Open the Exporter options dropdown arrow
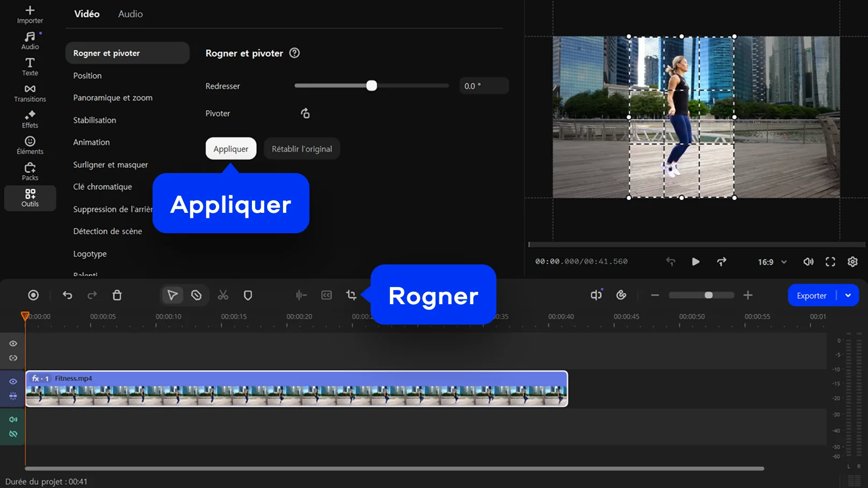The width and height of the screenshot is (868, 488). [848, 295]
